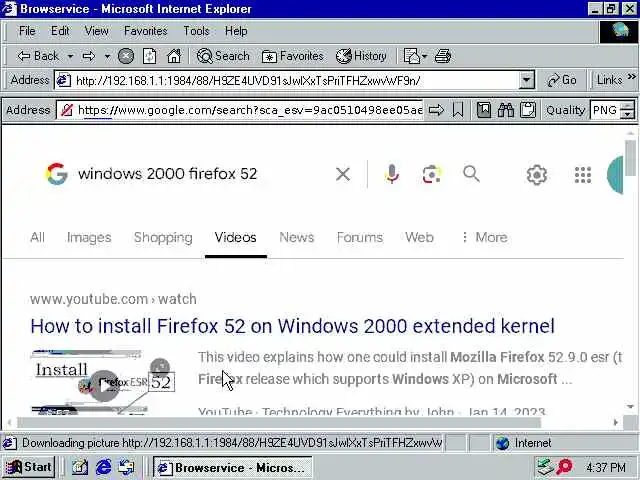Screen dimensions: 640x480
Task: Go to the Home page icon
Action: coord(174,56)
